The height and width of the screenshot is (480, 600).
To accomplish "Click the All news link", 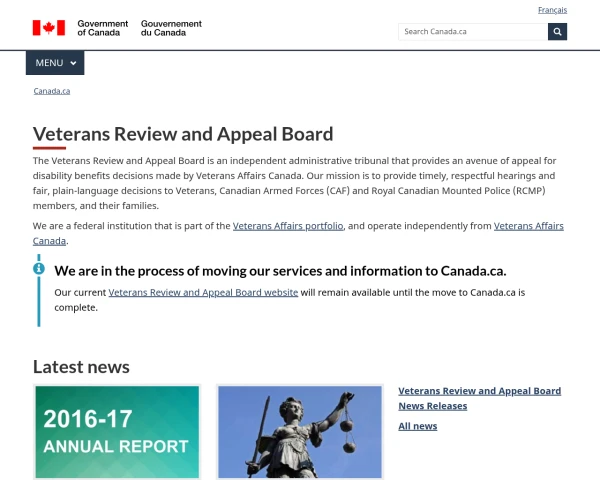I will point(417,426).
